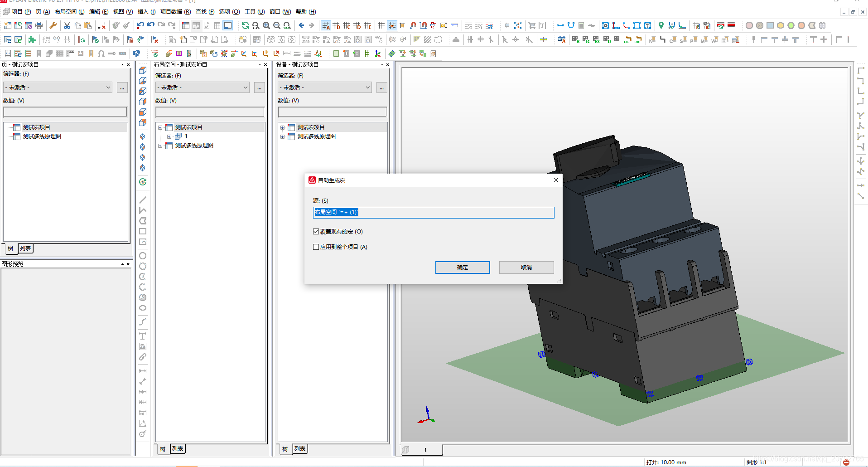Click the green map pin icon
The image size is (868, 467).
(661, 25)
